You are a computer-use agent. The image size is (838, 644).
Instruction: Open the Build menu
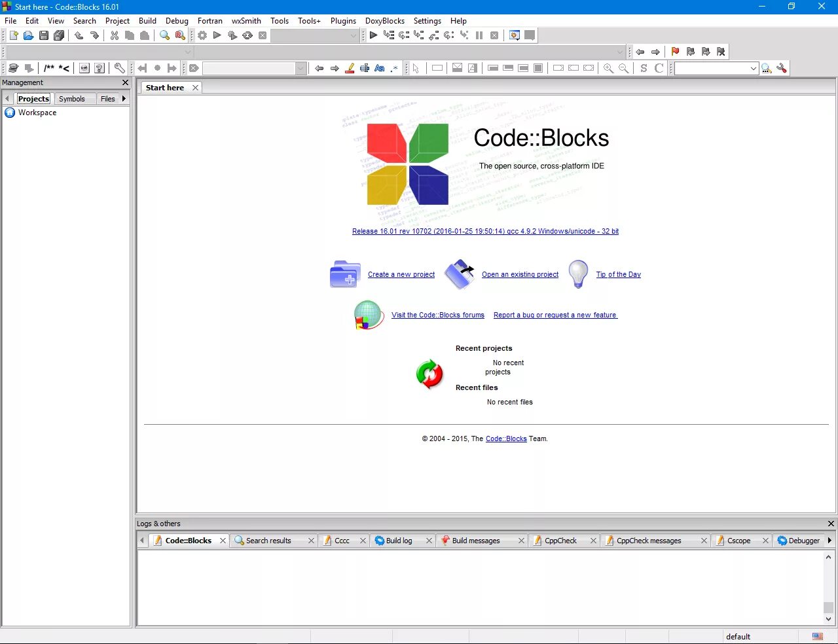[147, 21]
